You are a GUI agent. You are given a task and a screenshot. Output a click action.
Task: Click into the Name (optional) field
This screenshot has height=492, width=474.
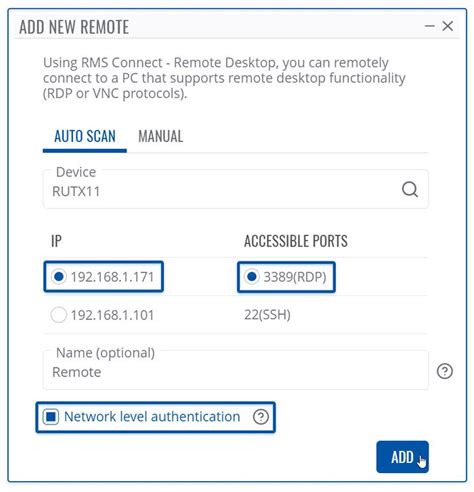[x=235, y=370]
